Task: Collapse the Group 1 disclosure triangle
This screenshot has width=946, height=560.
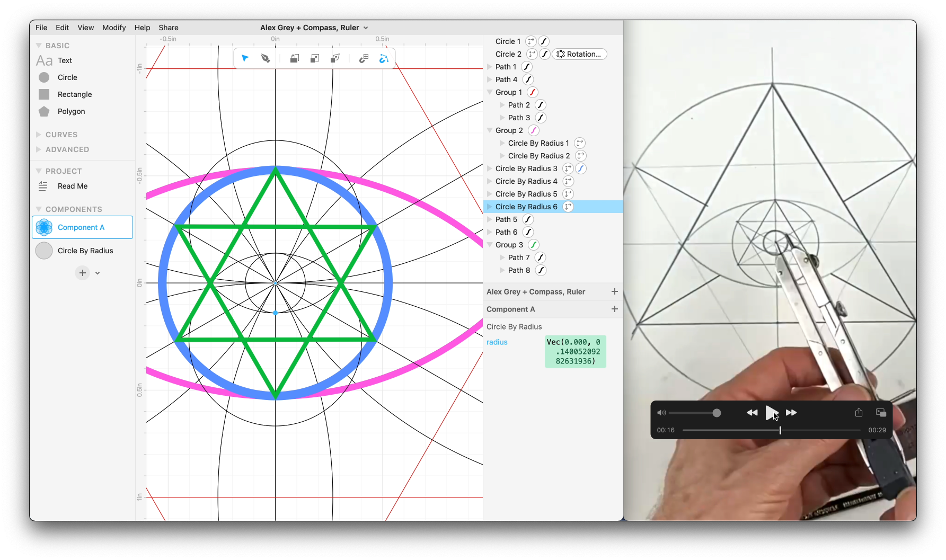Action: (490, 92)
